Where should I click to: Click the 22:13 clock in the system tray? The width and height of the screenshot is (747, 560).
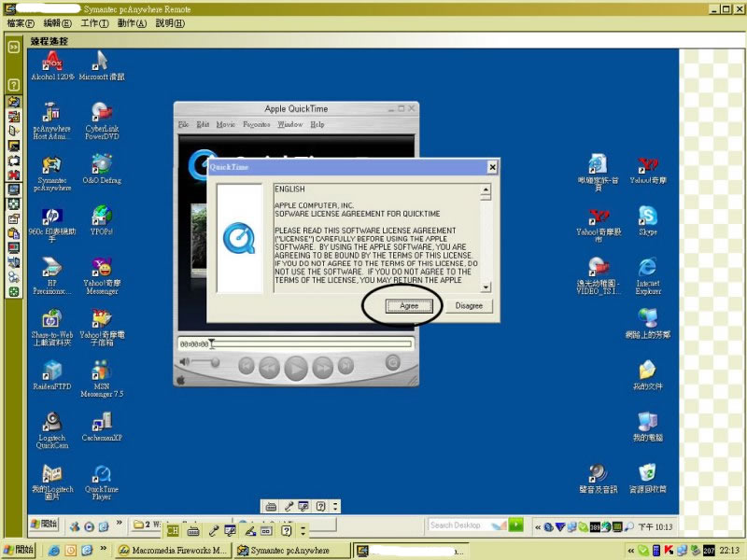729,551
